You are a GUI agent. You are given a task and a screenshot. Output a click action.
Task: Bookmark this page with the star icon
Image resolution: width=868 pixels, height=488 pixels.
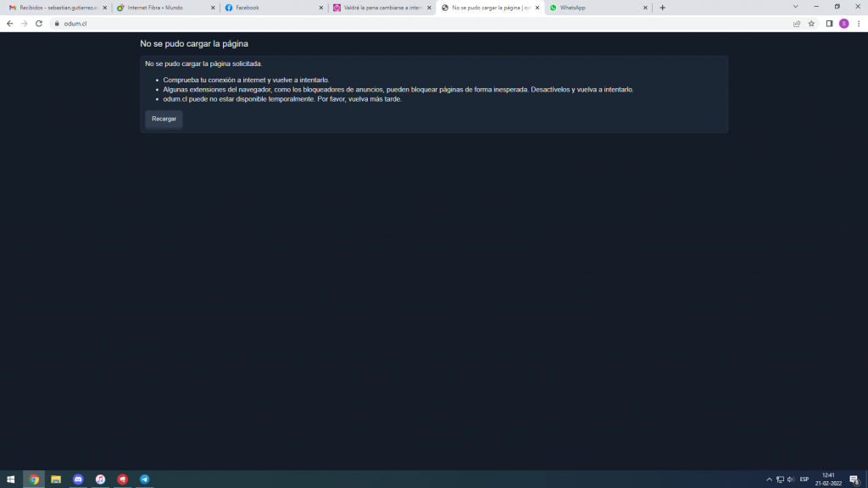tap(811, 24)
